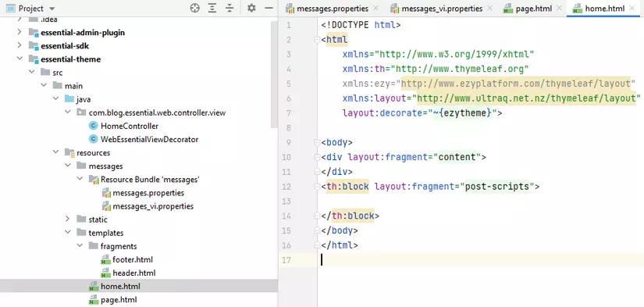Expand the static folder
Screen dimensions: 644x307
(68, 220)
